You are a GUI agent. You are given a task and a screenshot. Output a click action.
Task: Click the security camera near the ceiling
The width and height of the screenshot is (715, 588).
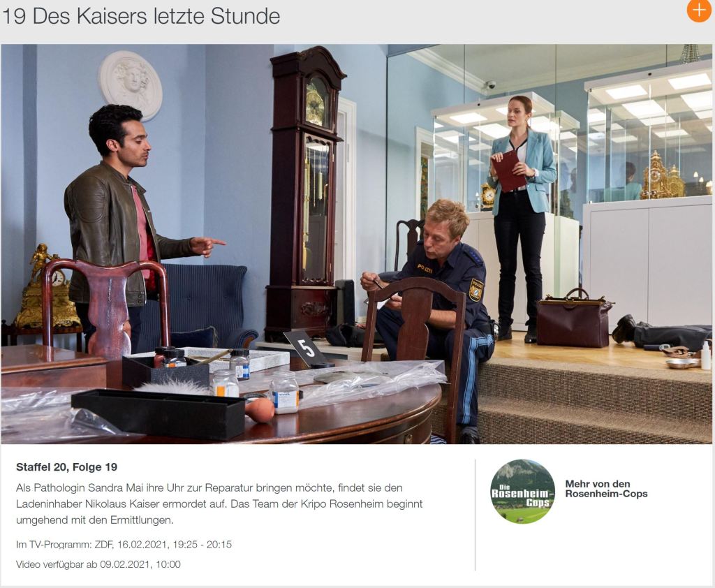click(x=490, y=84)
